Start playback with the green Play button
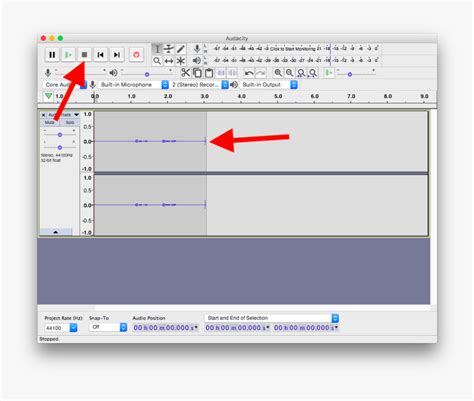 click(68, 55)
